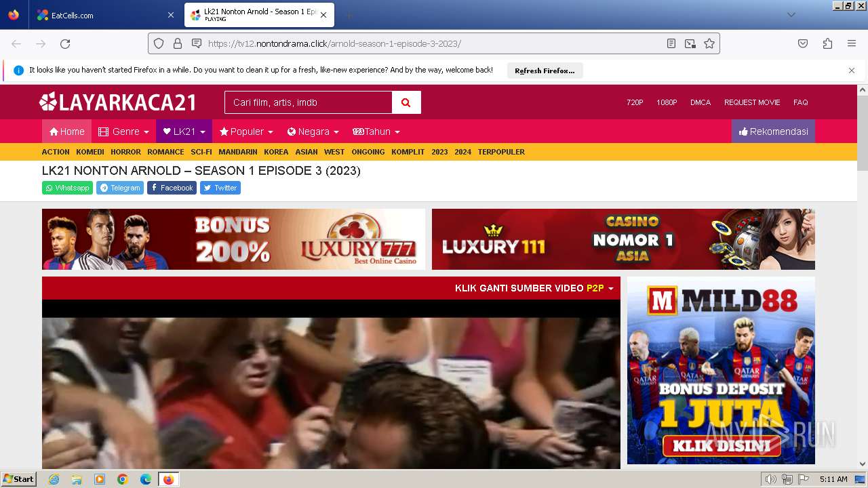
Task: Select the KOREA category
Action: [x=276, y=152]
